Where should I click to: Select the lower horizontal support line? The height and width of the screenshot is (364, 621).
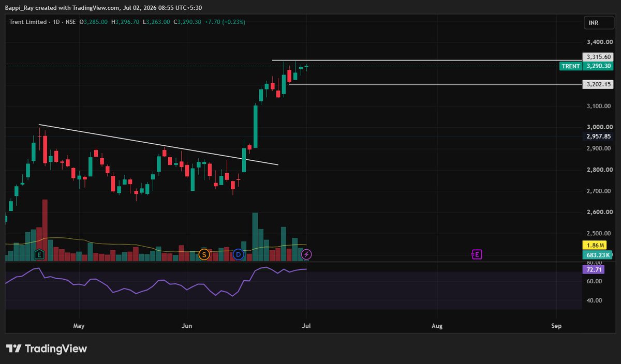tap(435, 84)
